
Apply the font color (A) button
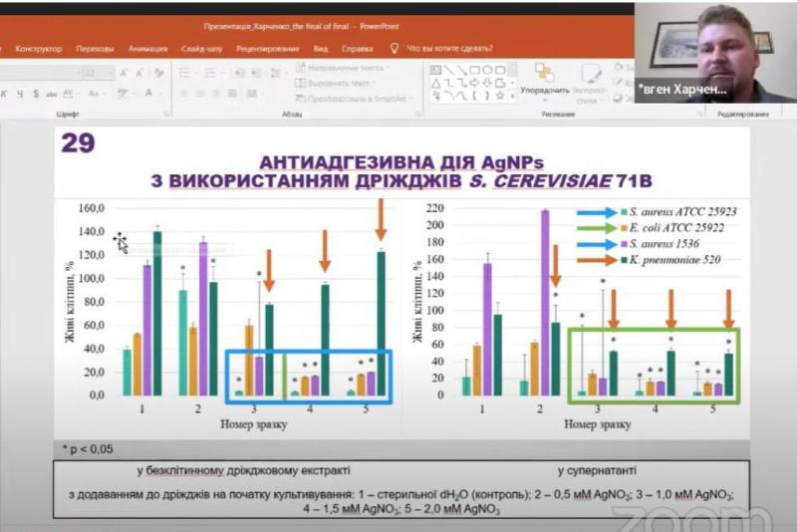(148, 93)
